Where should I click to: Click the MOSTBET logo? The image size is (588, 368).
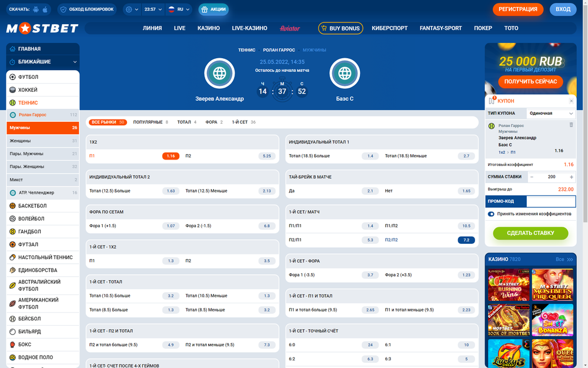point(42,28)
